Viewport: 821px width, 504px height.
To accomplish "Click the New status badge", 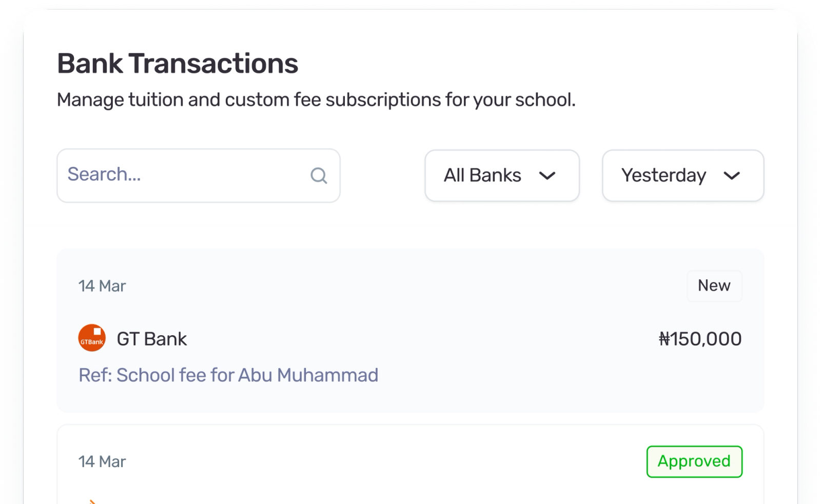I will tap(714, 285).
